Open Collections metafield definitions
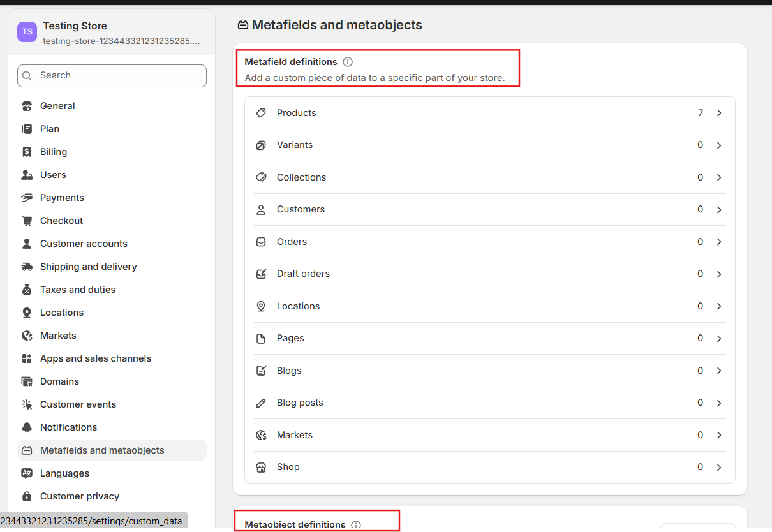Screen dimensions: 772x532 (x=301, y=177)
